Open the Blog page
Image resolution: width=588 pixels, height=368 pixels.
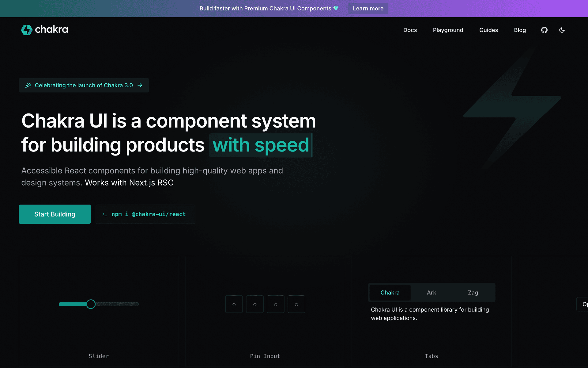pos(520,30)
